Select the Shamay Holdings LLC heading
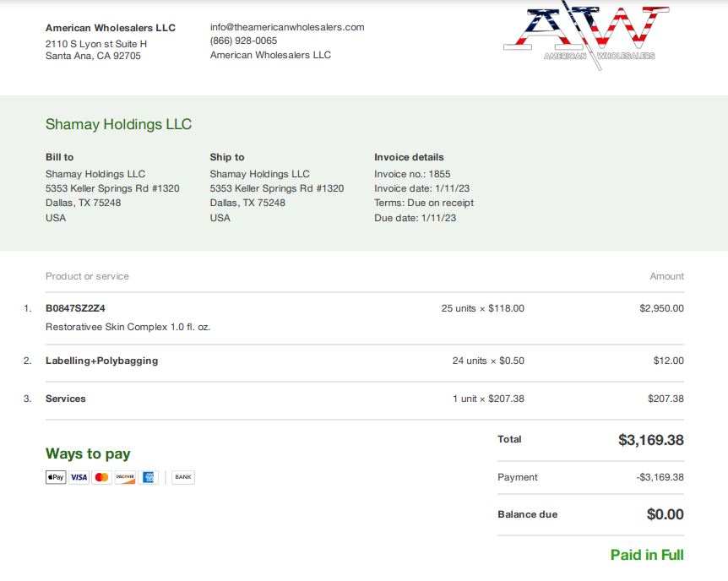 tap(118, 124)
